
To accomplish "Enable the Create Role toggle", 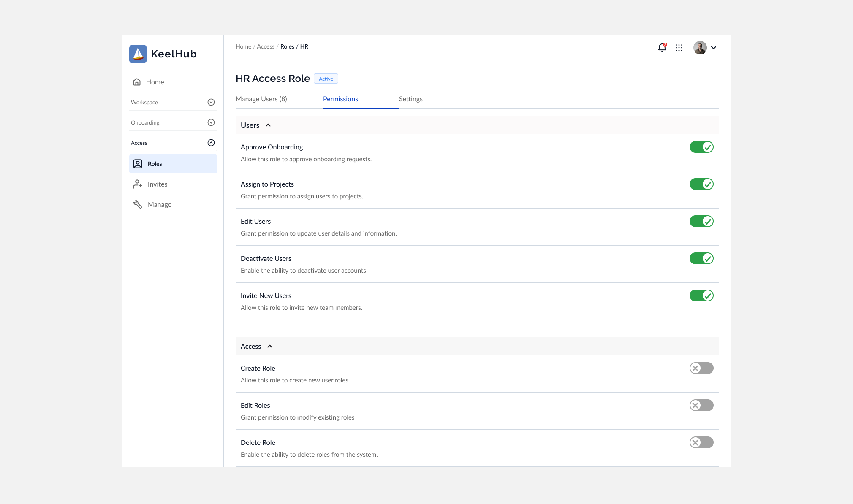I will coord(701,368).
